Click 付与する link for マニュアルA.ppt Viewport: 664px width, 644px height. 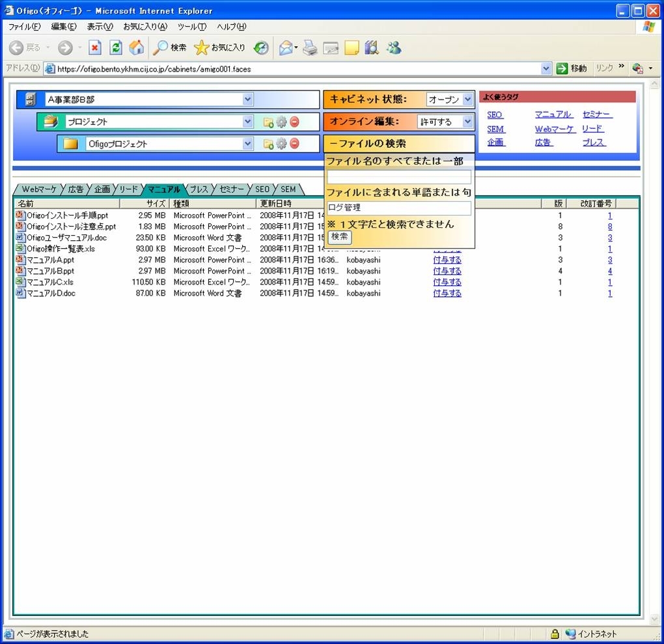click(447, 260)
